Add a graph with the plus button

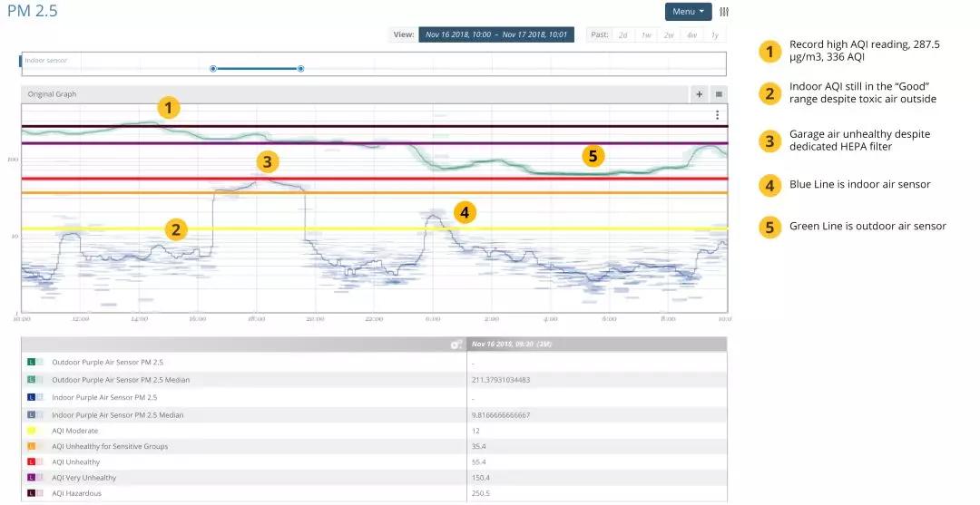tap(699, 94)
